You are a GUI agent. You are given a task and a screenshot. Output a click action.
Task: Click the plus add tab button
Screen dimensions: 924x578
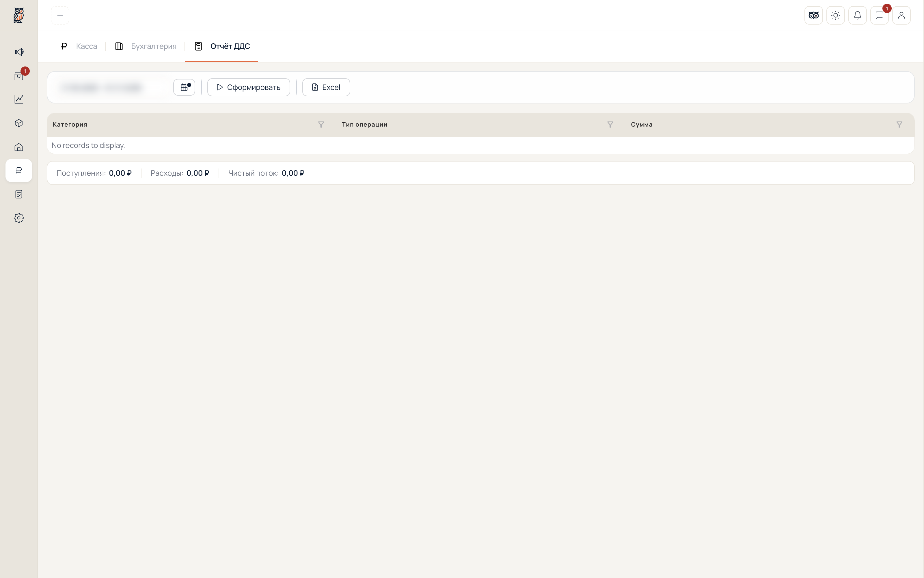60,15
